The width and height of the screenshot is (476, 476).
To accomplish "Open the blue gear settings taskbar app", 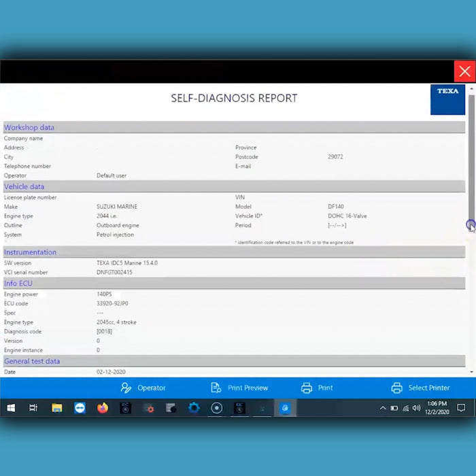I will (194, 408).
